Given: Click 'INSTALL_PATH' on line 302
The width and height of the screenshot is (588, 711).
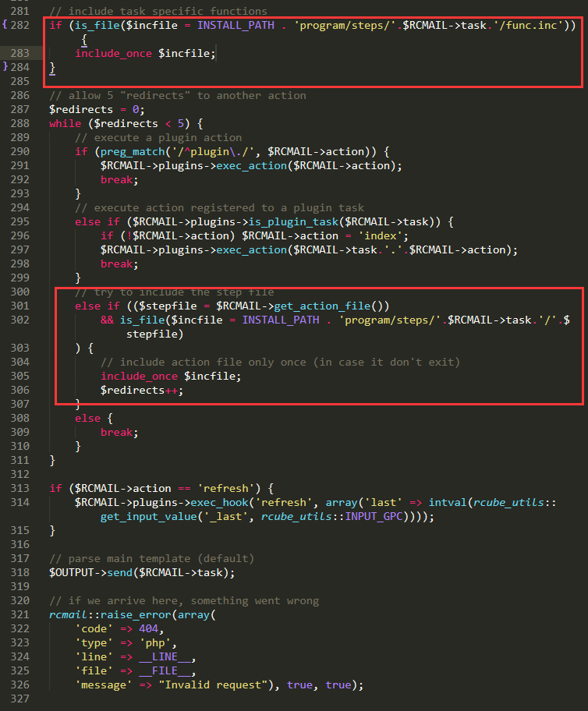Looking at the screenshot, I should click(281, 320).
